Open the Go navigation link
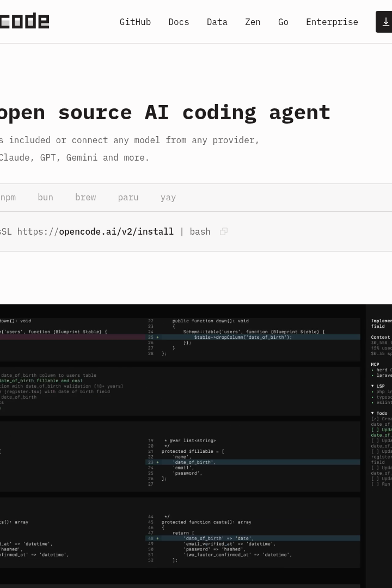This screenshot has width=392, height=588. point(283,22)
